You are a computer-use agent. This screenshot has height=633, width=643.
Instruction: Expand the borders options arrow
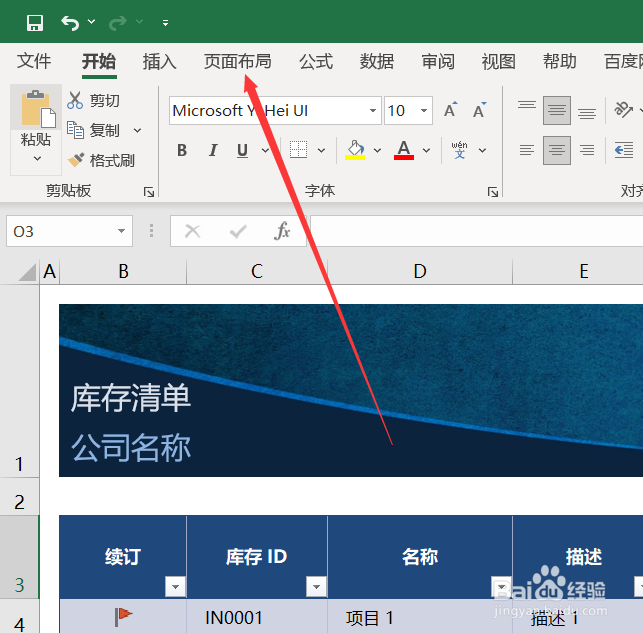(x=322, y=150)
